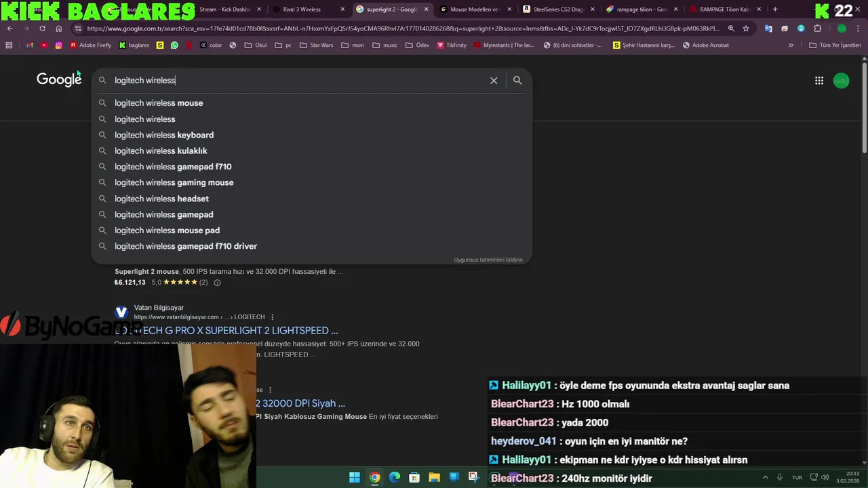Screen dimensions: 868x488
Task: Open File Explorer from taskbar
Action: (x=434, y=478)
